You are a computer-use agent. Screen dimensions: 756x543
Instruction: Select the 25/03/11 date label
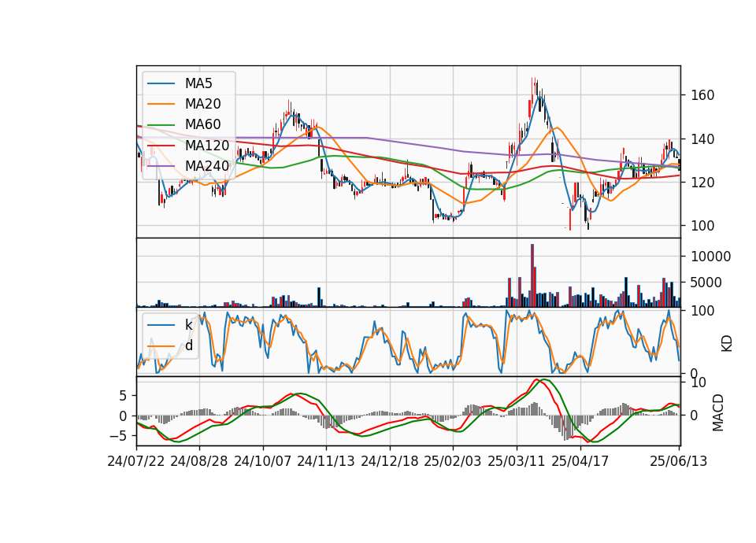(x=517, y=461)
